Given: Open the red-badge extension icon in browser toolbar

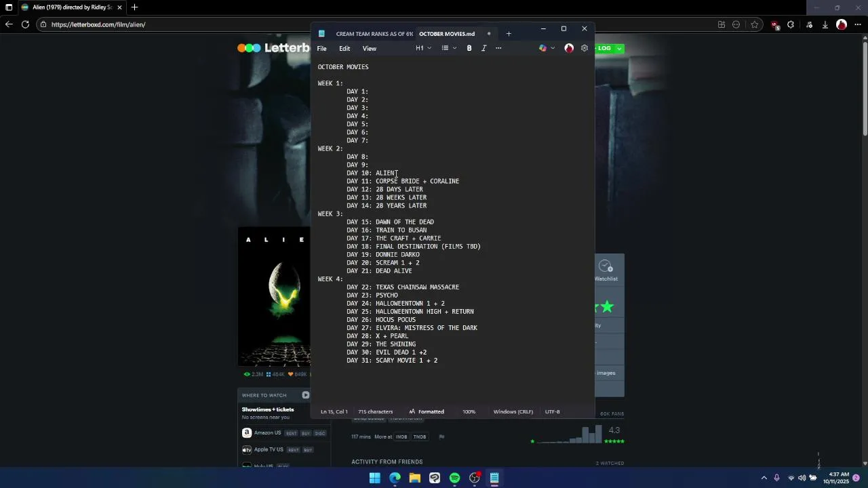Looking at the screenshot, I should click(775, 24).
